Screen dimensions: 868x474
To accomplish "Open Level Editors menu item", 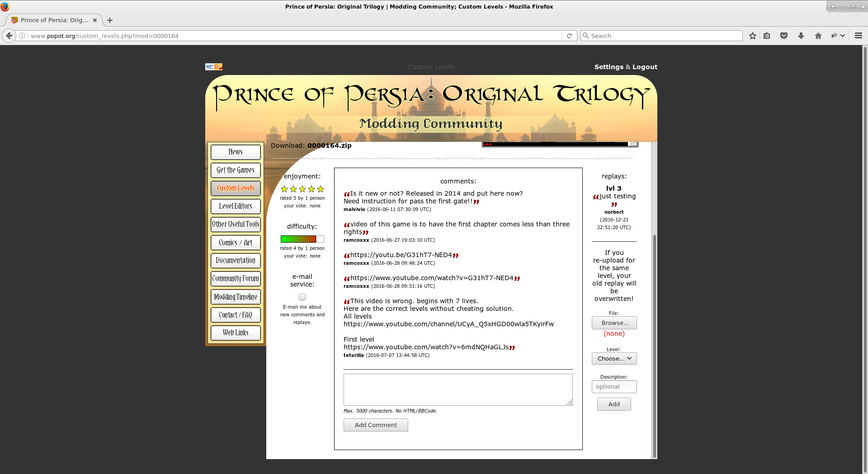I will (x=236, y=206).
